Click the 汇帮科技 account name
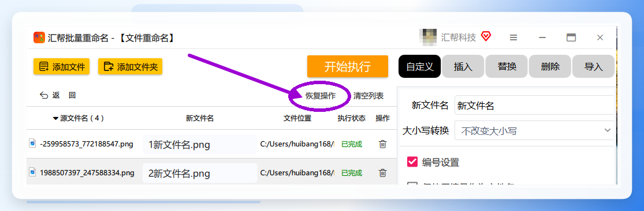The image size is (644, 211). click(459, 37)
